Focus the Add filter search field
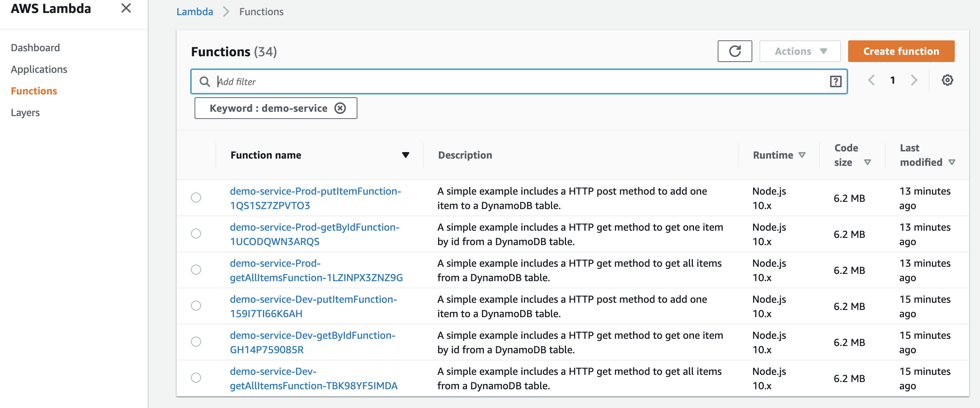Image resolution: width=980 pixels, height=408 pixels. 520,81
